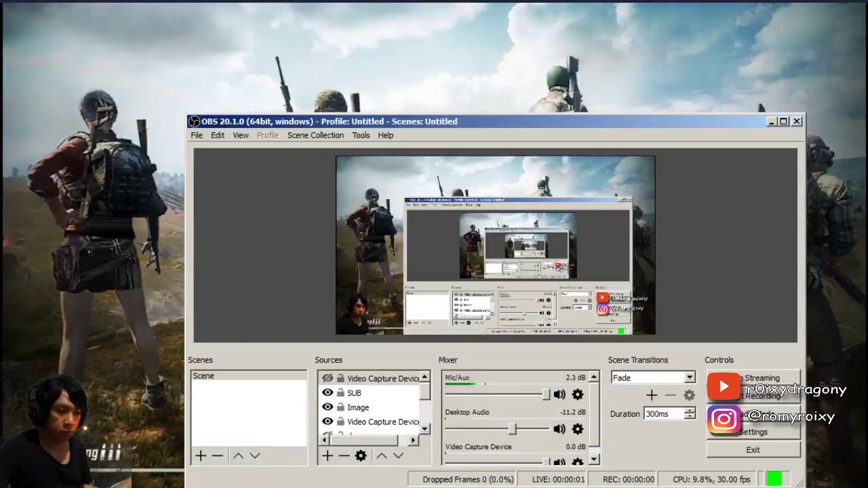Click Sources list scroll-left arrow
Image resolution: width=868 pixels, height=488 pixels.
coord(323,440)
